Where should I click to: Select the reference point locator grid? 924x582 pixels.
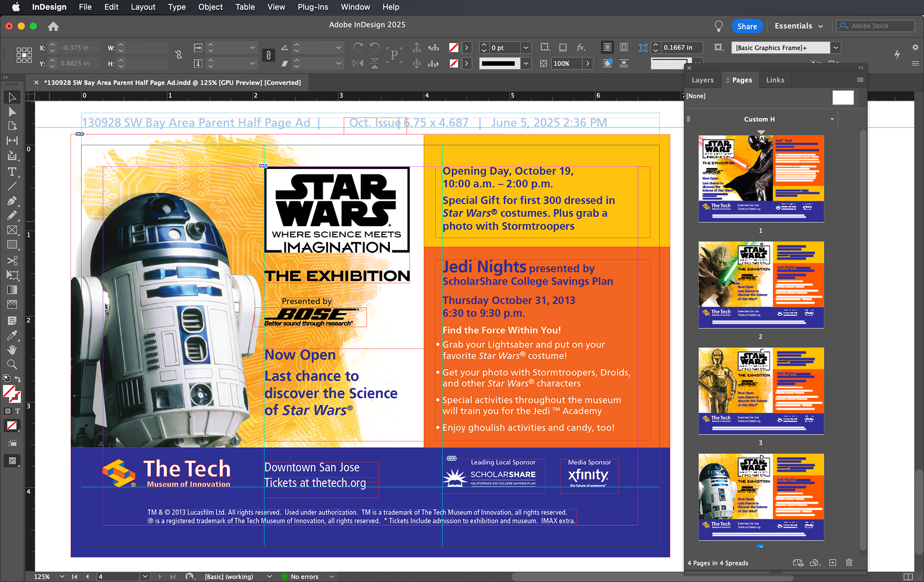point(24,55)
